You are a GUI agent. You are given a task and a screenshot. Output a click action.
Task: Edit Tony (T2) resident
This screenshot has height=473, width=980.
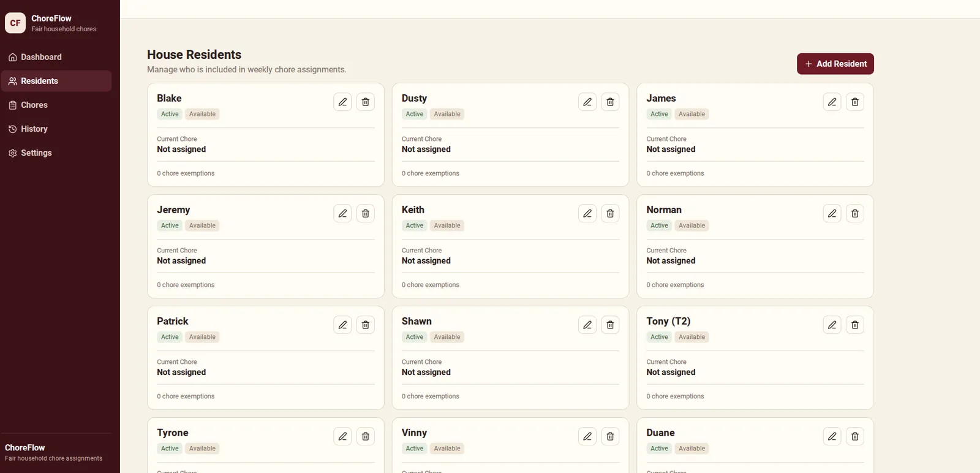(832, 325)
